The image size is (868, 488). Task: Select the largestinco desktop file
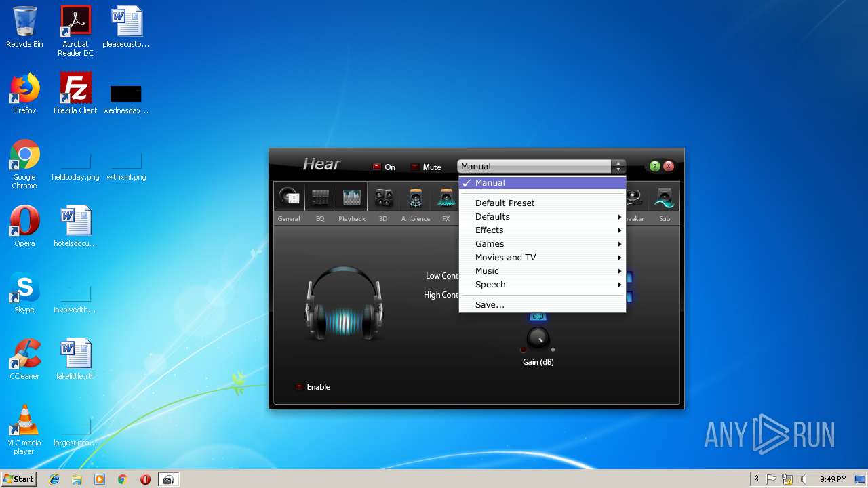(75, 433)
